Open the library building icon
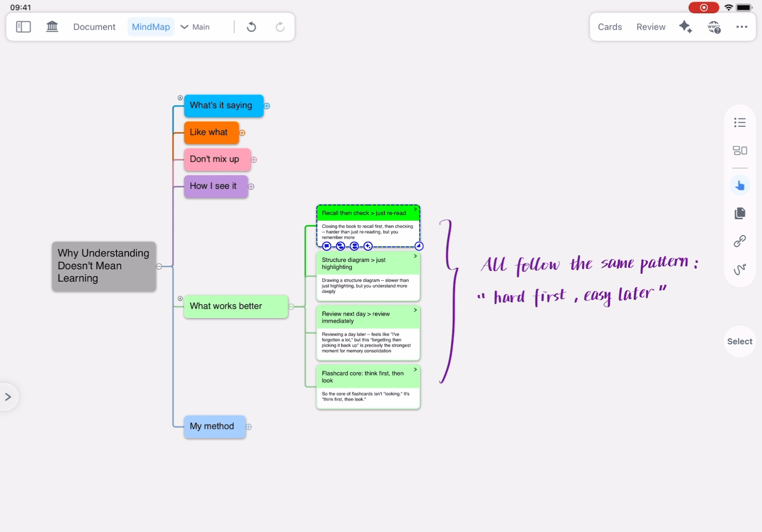This screenshot has height=532, width=762. [x=52, y=27]
